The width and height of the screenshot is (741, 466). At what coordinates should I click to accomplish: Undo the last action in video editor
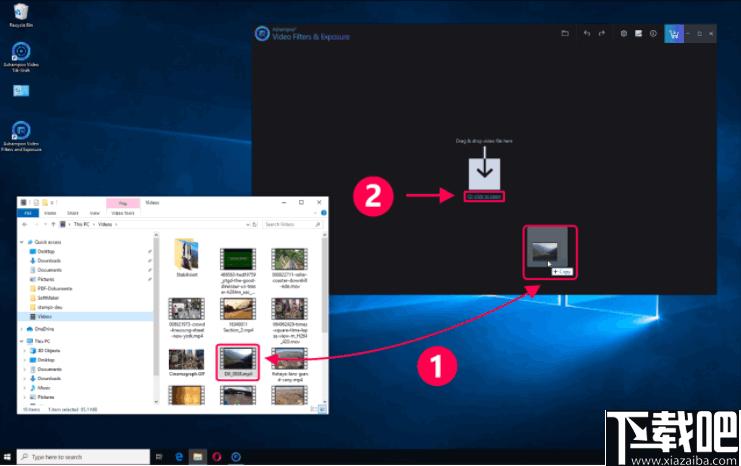coord(586,34)
